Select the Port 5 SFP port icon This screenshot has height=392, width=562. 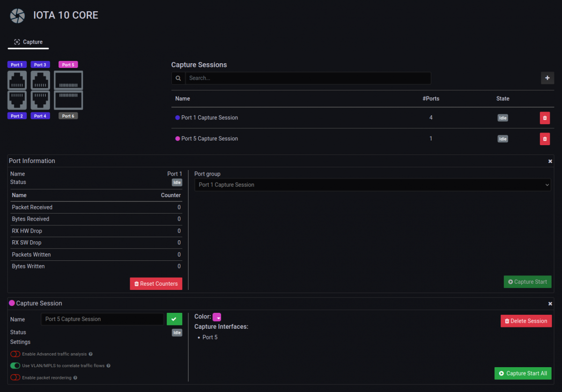coord(68,80)
